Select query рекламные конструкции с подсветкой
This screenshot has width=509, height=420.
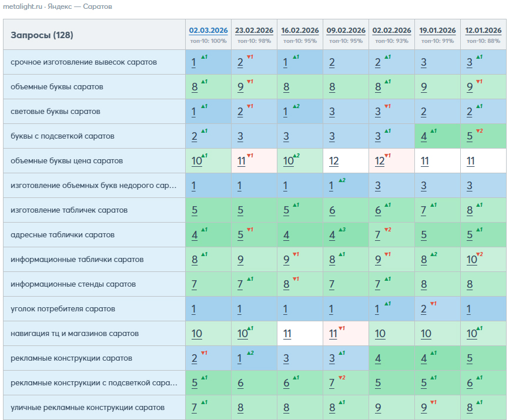tap(94, 383)
